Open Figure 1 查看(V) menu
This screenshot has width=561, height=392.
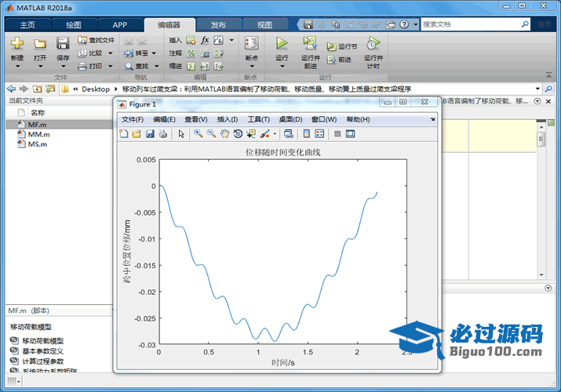tap(196, 119)
